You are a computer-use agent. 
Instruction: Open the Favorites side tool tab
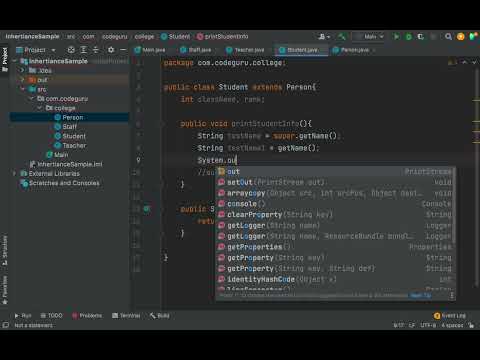5,290
